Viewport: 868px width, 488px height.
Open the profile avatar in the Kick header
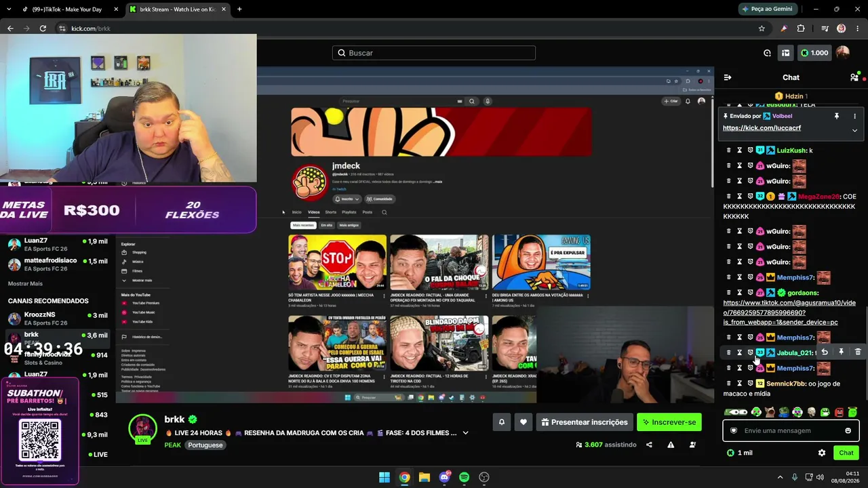tap(843, 53)
